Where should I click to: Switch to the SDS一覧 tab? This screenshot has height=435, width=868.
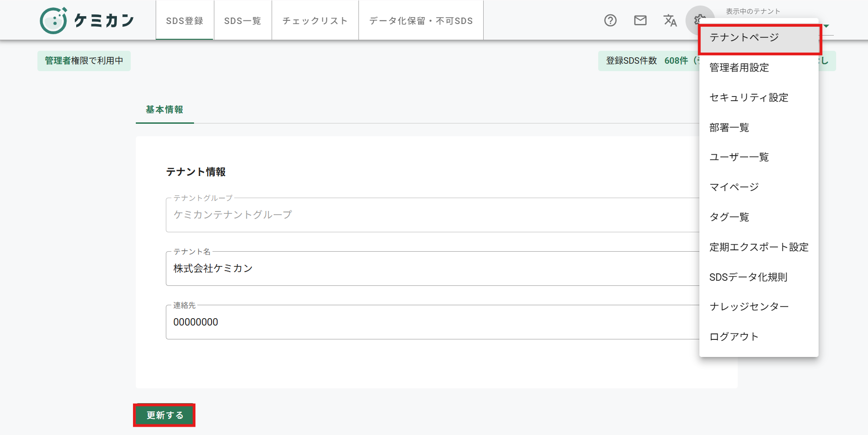[243, 21]
